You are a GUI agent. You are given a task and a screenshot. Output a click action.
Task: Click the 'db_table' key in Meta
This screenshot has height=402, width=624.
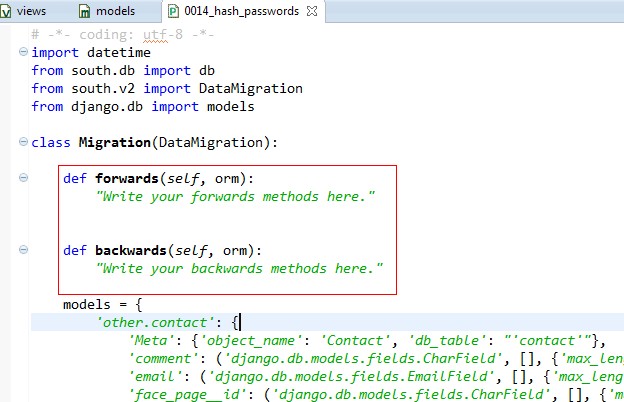click(x=448, y=341)
